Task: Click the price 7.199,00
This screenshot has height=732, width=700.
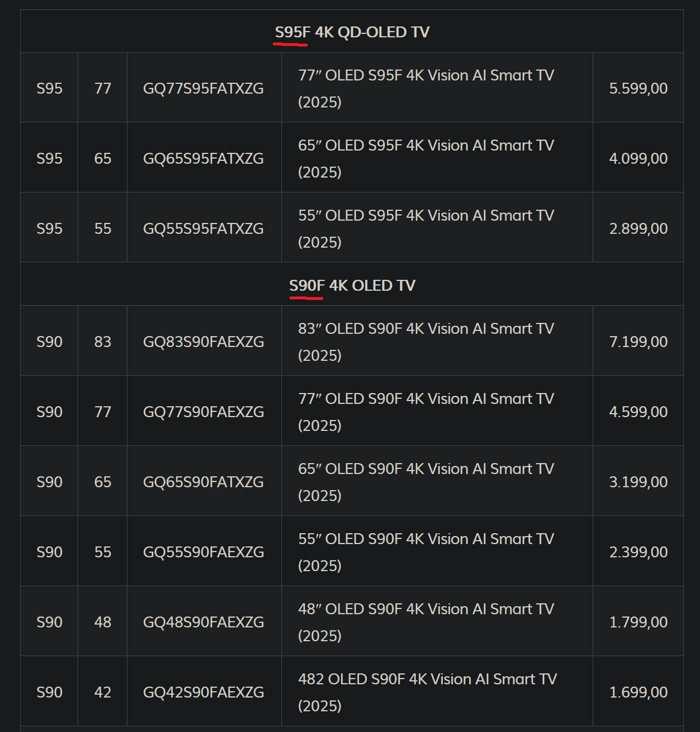Action: click(x=638, y=342)
